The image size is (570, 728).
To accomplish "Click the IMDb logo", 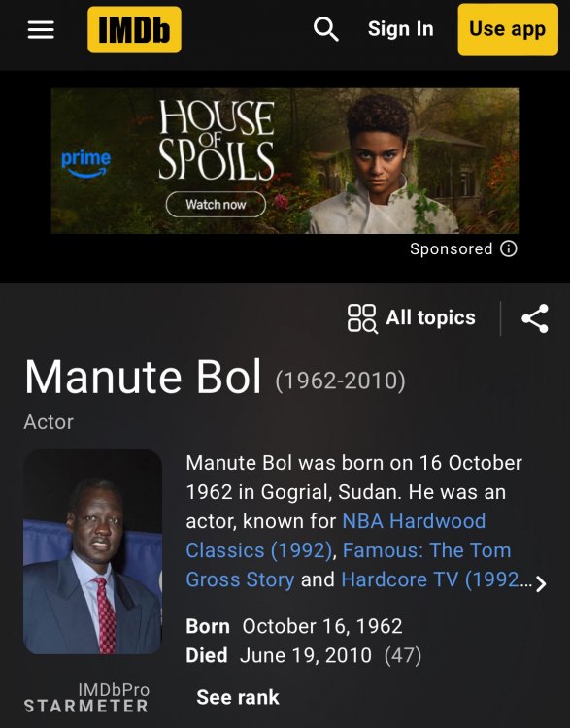I will click(134, 30).
